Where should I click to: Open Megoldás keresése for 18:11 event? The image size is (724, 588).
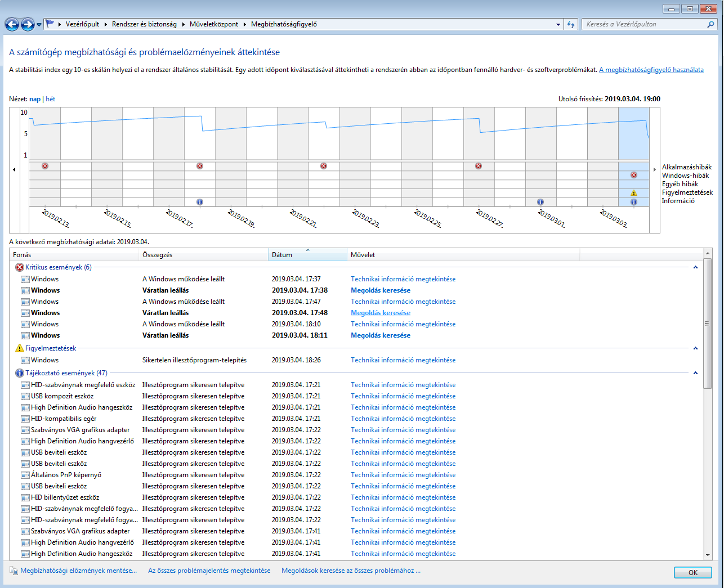click(381, 335)
